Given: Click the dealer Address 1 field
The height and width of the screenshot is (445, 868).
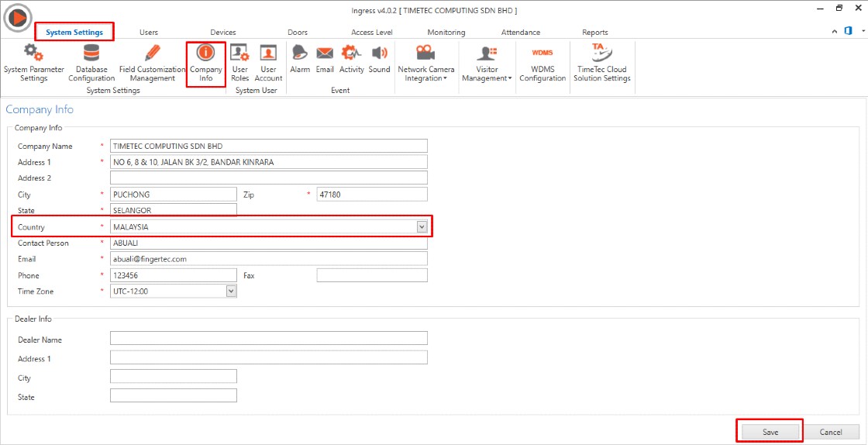Looking at the screenshot, I should (269, 357).
